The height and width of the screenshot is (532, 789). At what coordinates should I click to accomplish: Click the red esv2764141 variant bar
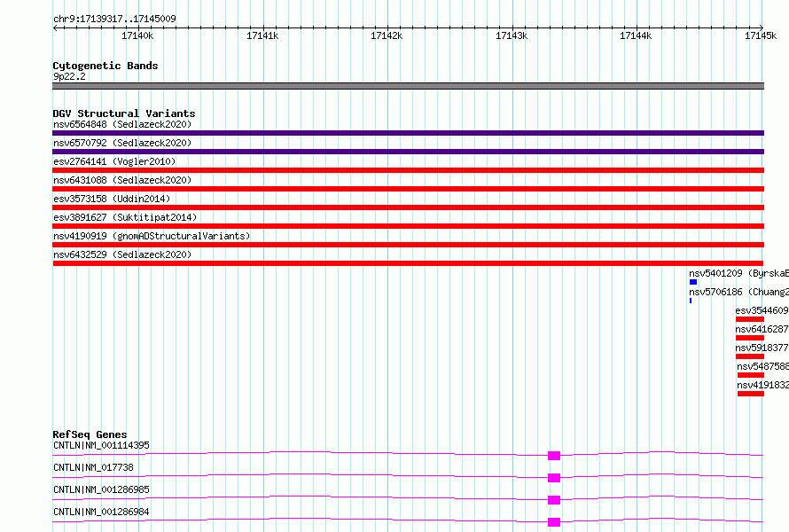[408, 170]
